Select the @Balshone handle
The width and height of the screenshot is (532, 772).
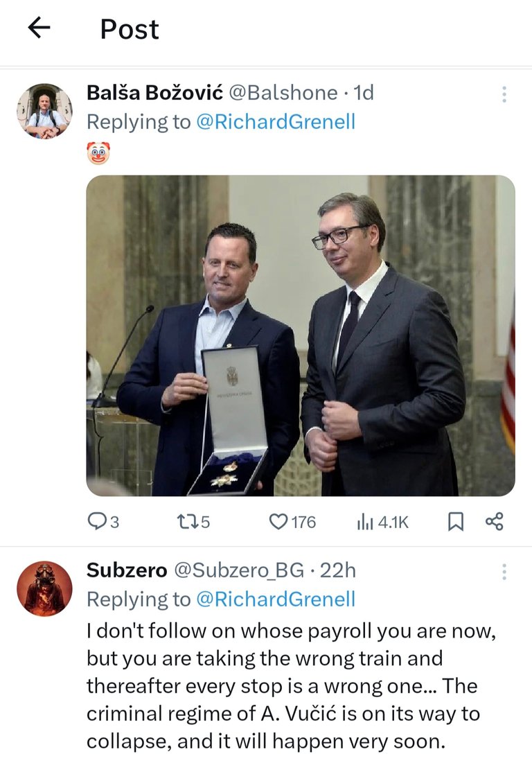(x=284, y=93)
